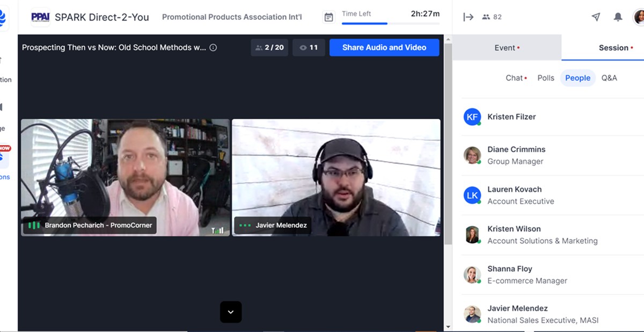Open the Polls section
Viewport: 644px width, 332px height.
[x=546, y=78]
